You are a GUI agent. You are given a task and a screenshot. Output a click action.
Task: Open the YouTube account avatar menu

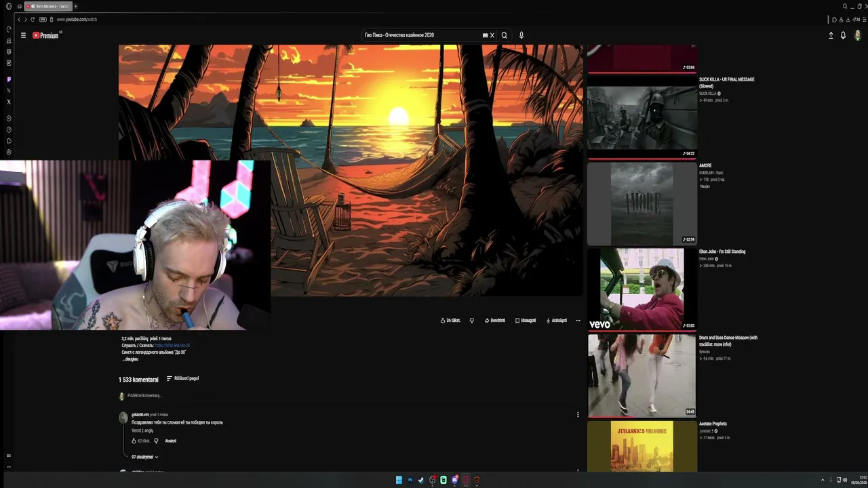click(x=858, y=35)
